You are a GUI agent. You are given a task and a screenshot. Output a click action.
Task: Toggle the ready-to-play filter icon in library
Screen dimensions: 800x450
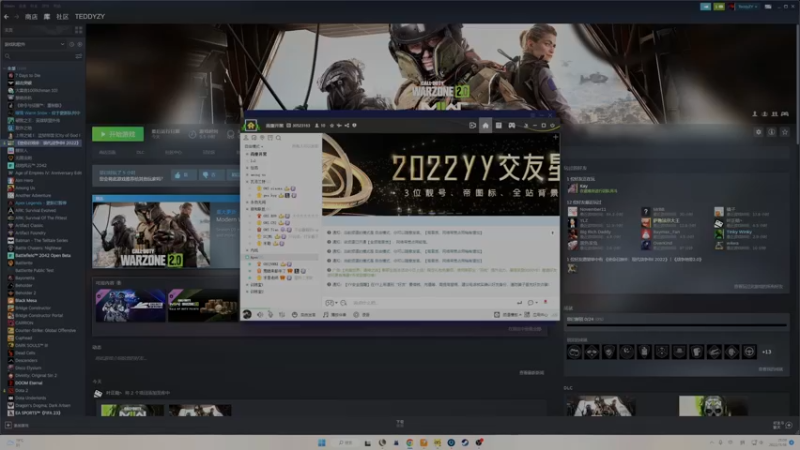point(80,44)
